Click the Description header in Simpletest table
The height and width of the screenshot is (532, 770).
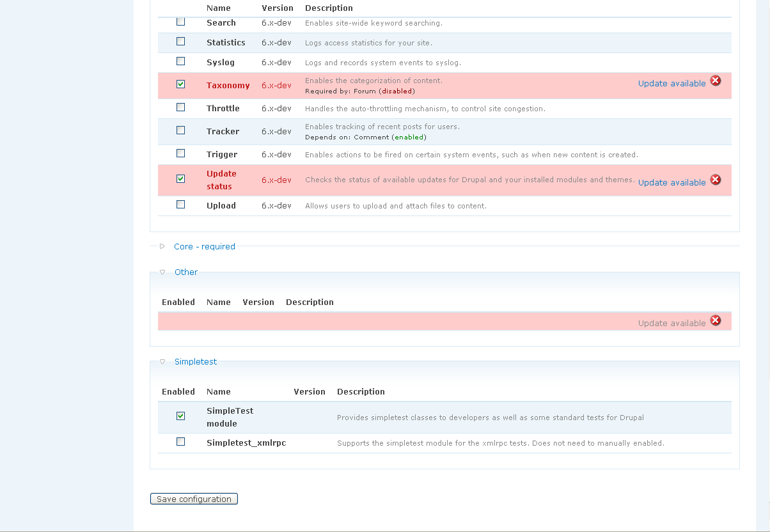point(361,392)
